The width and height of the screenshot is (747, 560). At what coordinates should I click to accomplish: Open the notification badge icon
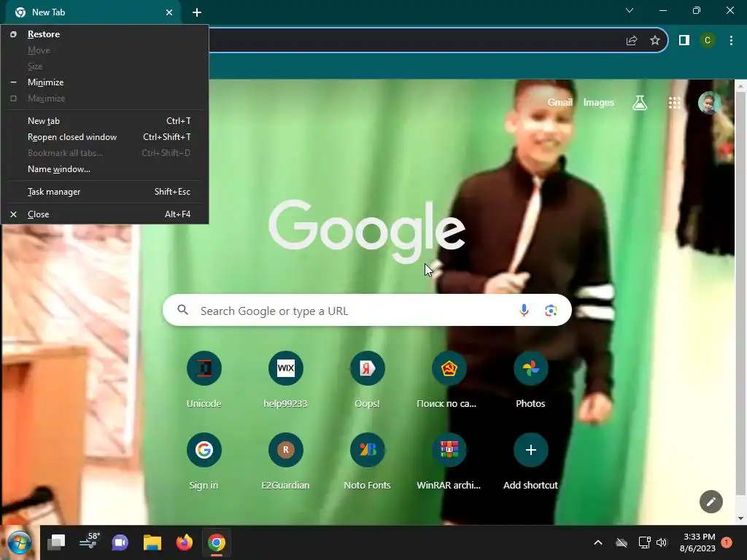tap(727, 542)
